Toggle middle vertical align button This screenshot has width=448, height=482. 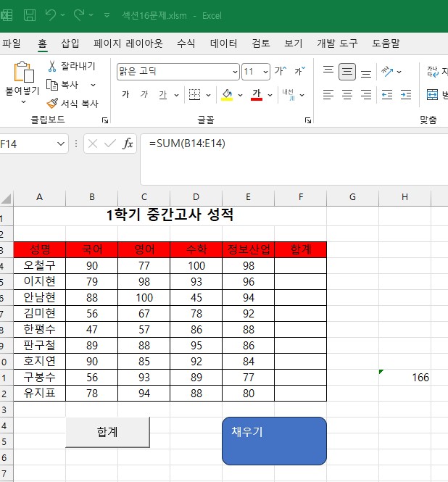click(347, 72)
